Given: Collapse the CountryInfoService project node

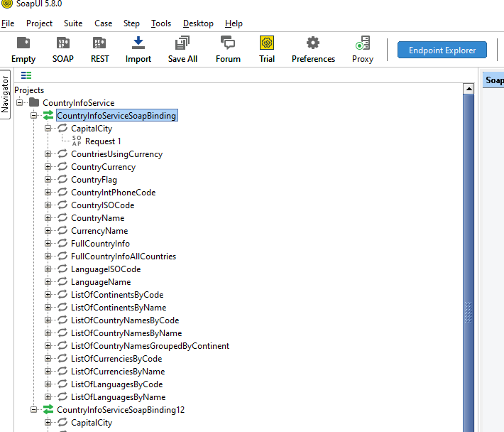Looking at the screenshot, I should tap(20, 102).
